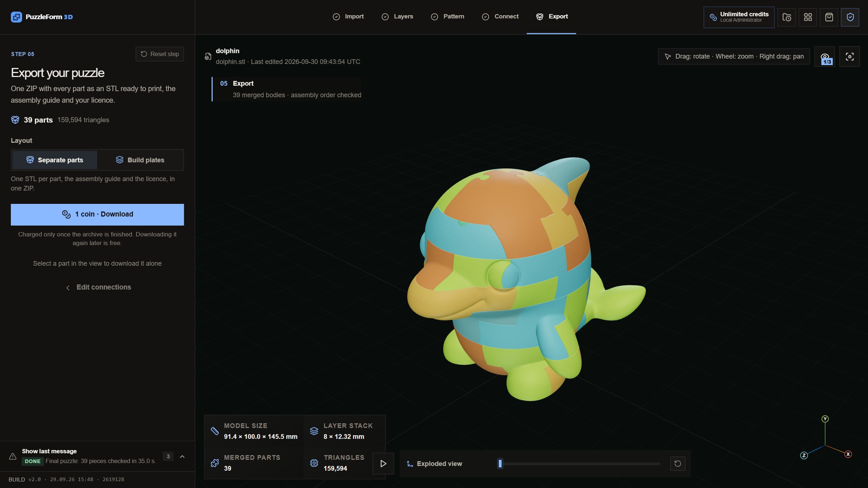Click the Unlimited credits coin badge
Image resolution: width=868 pixels, height=488 pixels.
point(739,17)
